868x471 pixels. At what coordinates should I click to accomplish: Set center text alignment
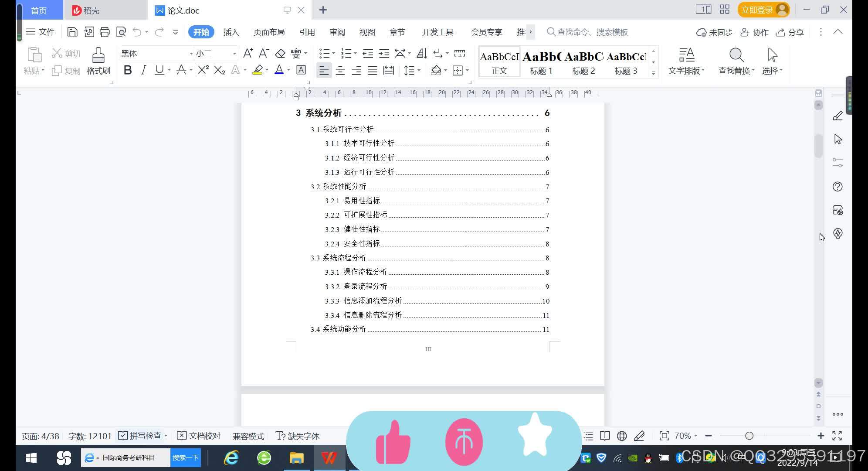(x=340, y=70)
